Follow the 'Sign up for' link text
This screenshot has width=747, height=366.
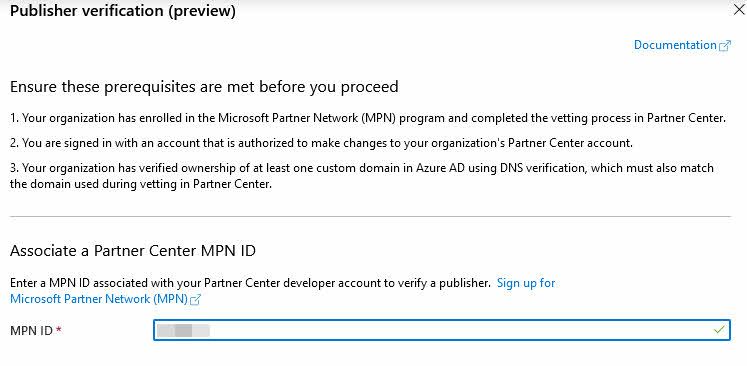(x=526, y=283)
